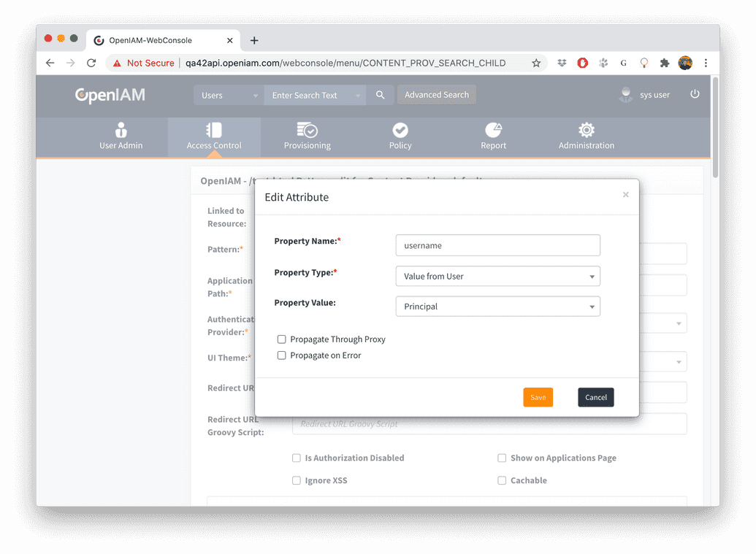This screenshot has height=554, width=756.
Task: Click the power logout icon
Action: click(695, 93)
